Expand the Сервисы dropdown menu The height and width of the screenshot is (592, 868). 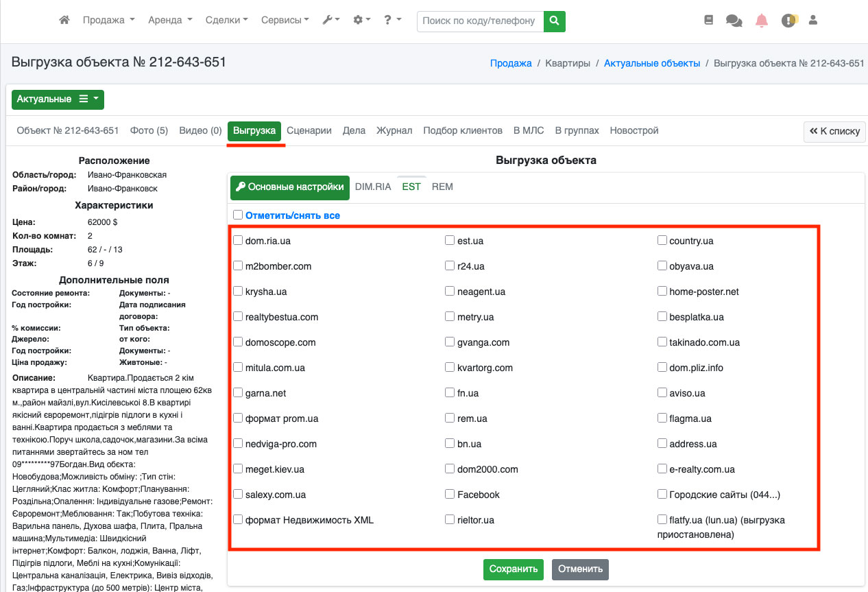pos(285,21)
